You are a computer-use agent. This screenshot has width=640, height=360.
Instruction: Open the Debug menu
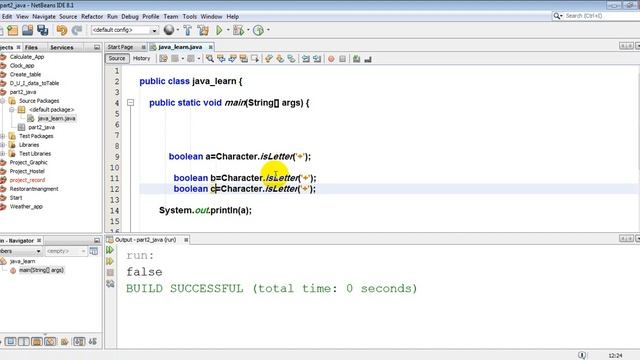(130, 17)
